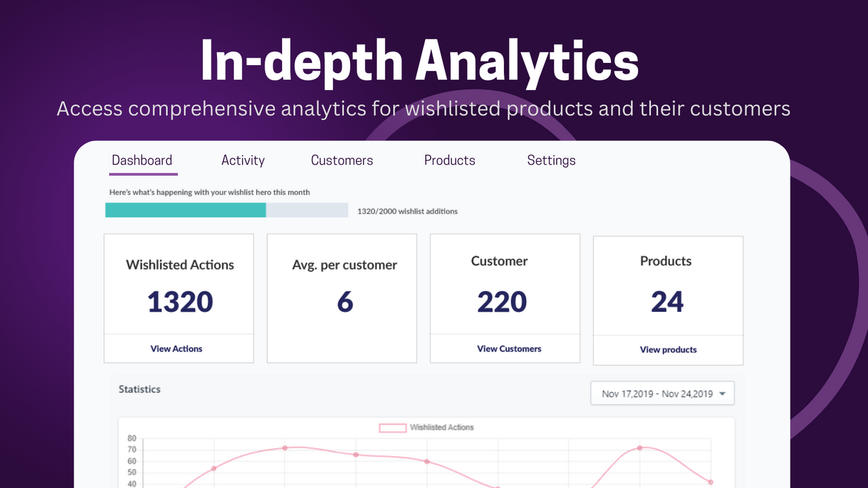Screen dimensions: 868x488
Task: Click the View Actions link
Action: tap(177, 348)
